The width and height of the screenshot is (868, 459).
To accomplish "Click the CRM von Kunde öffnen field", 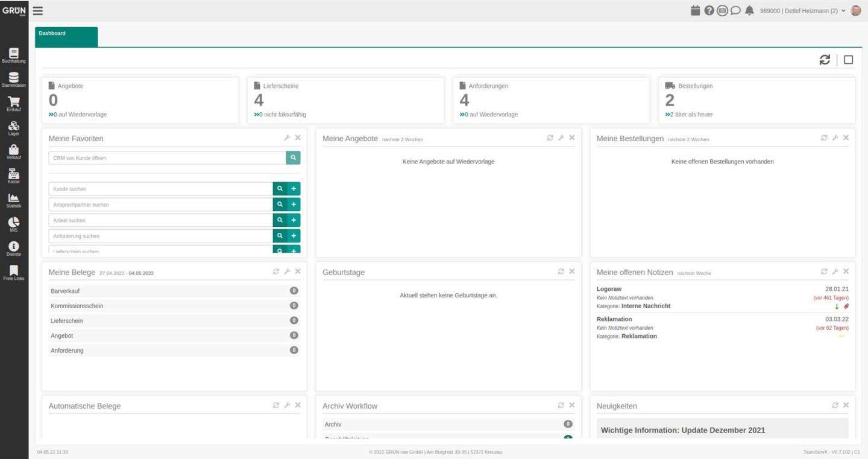I will (x=167, y=158).
